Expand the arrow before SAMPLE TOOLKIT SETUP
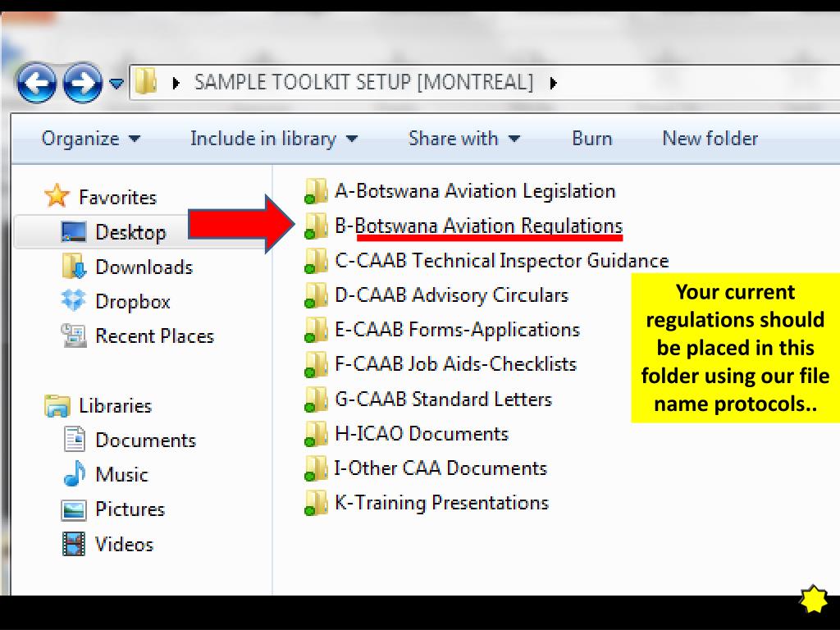Screen dimensions: 840x630 pos(176,83)
